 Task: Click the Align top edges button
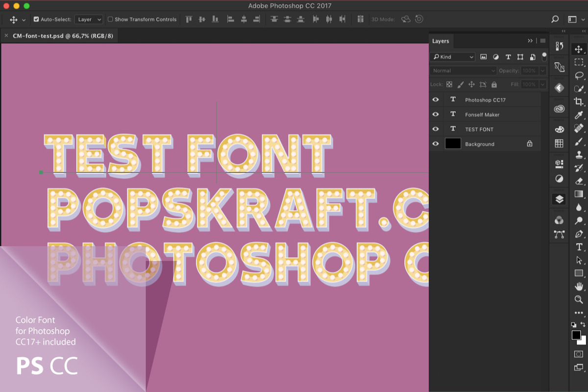click(189, 20)
